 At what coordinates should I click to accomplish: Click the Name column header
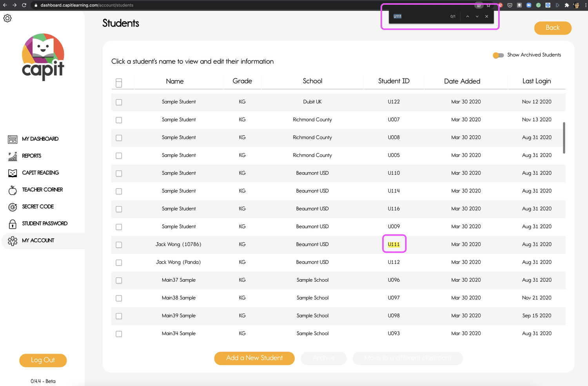[175, 82]
